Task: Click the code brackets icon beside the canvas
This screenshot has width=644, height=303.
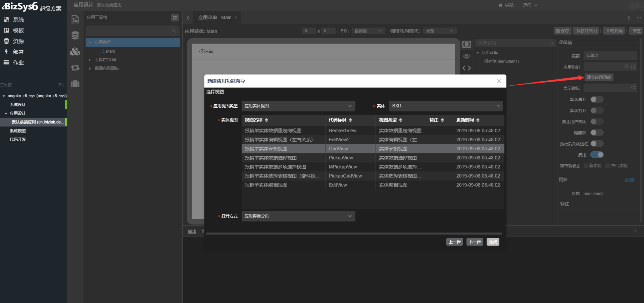Action: click(x=466, y=68)
